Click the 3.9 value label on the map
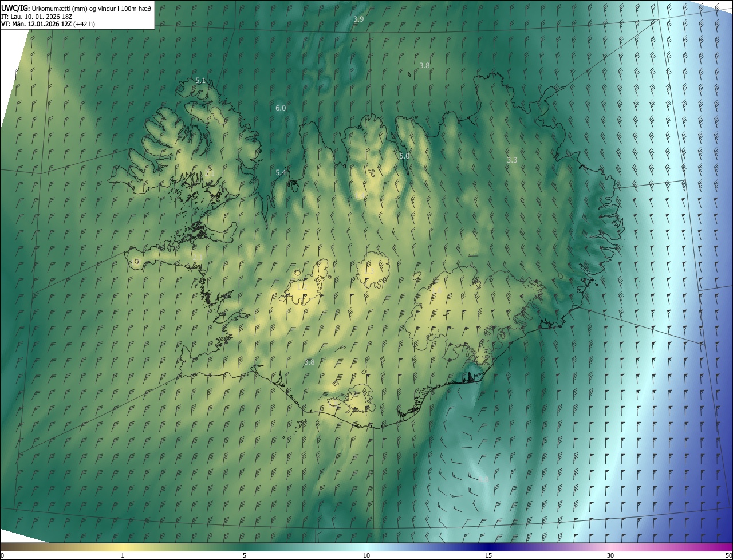This screenshot has width=733, height=560. point(358,19)
